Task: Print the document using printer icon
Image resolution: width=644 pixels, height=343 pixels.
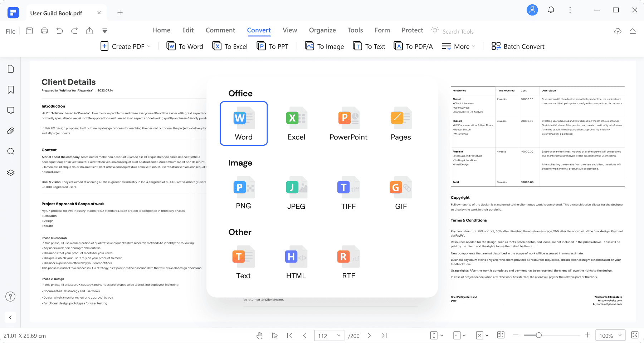Action: pos(44,31)
